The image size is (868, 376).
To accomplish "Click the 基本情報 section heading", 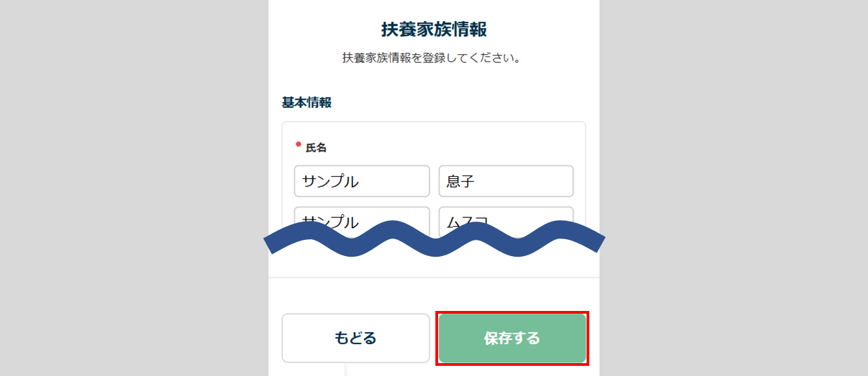I will tap(307, 103).
